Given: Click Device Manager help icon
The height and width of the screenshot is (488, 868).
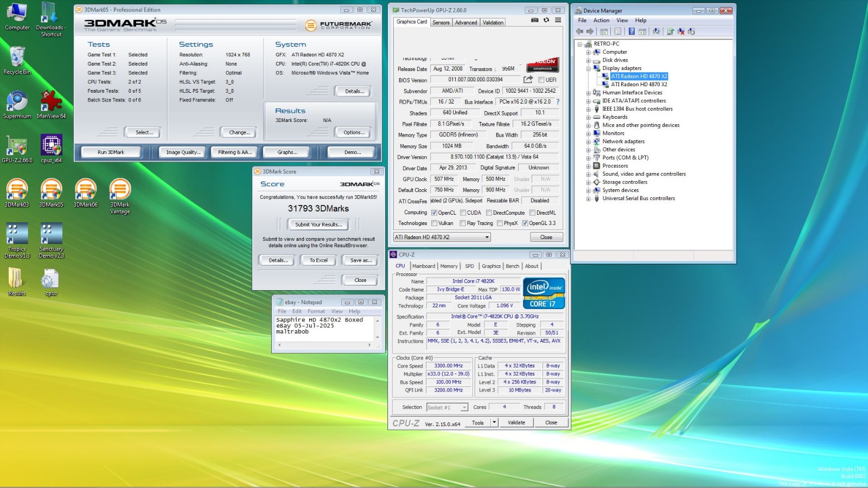Looking at the screenshot, I should (631, 31).
